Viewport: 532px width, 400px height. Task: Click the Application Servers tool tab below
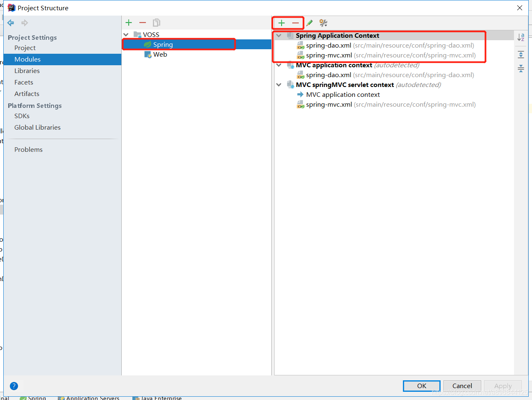[89, 398]
